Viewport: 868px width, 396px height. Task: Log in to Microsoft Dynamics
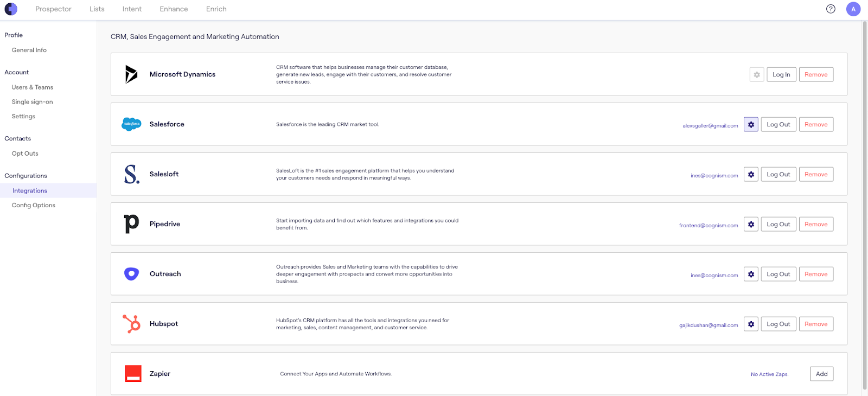(x=781, y=75)
